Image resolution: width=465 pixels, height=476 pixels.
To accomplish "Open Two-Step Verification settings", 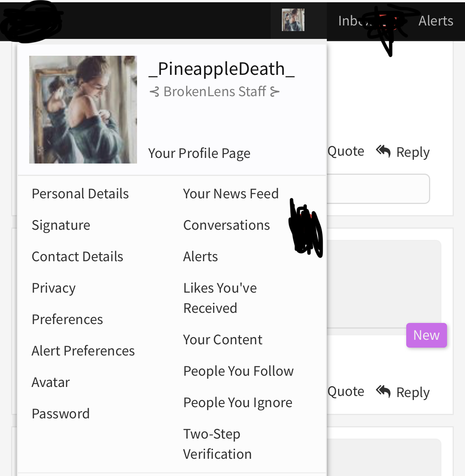I will (x=218, y=444).
